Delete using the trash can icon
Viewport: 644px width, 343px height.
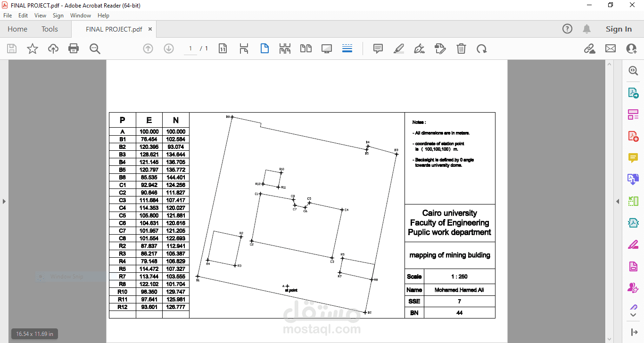coord(462,49)
